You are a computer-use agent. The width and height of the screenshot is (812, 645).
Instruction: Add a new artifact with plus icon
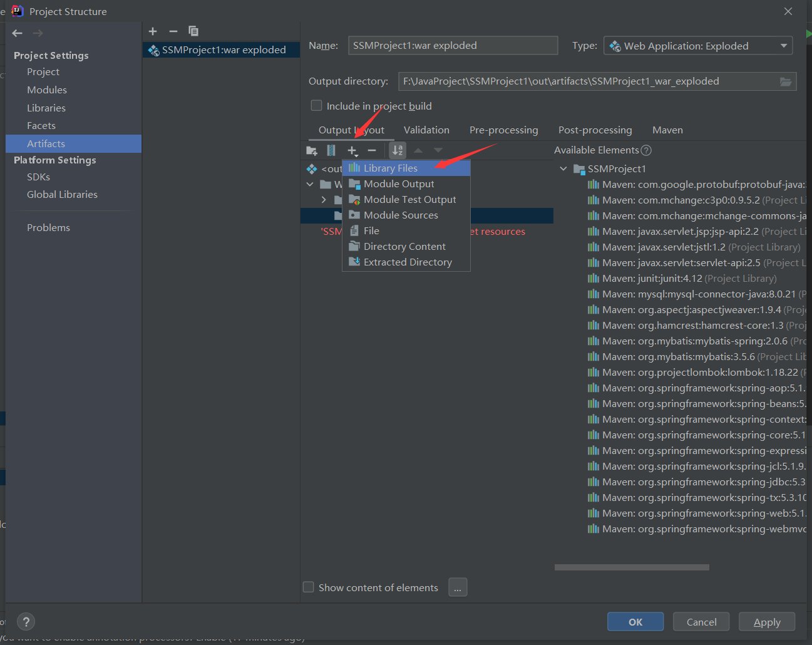point(153,31)
